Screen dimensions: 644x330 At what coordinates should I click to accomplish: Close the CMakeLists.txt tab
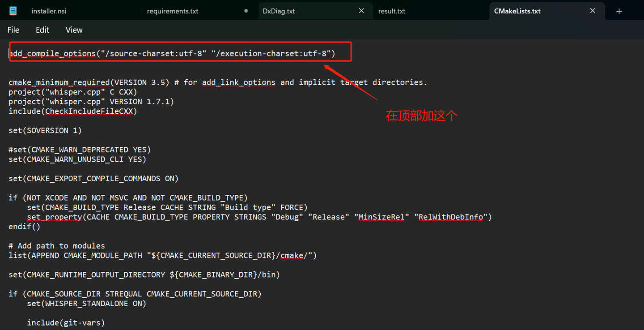click(x=593, y=11)
